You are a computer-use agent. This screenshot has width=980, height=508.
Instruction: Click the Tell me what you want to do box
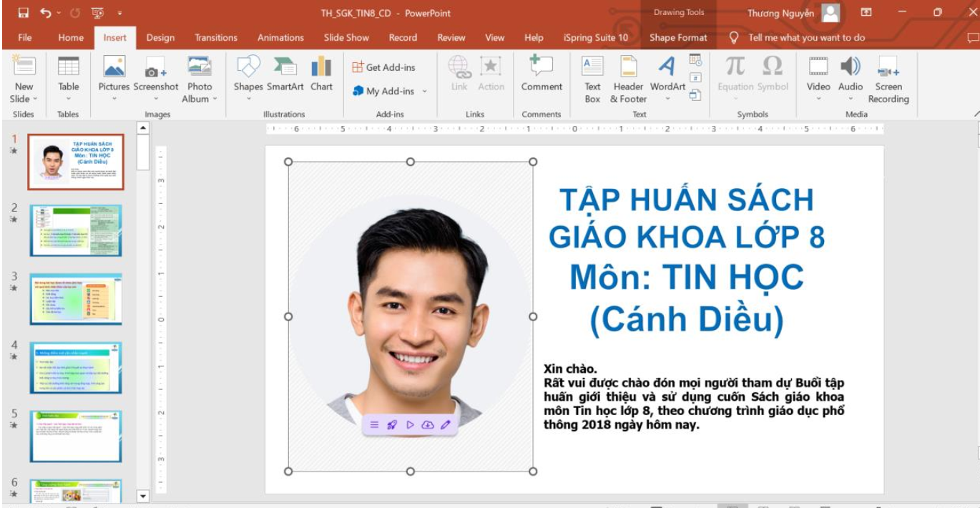pyautogui.click(x=806, y=38)
